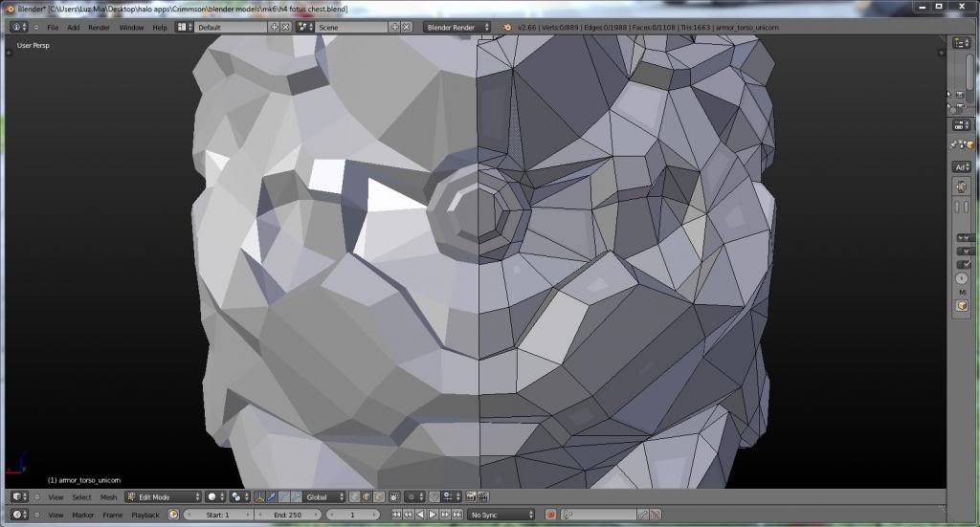The height and width of the screenshot is (527, 980).
Task: Open the Mesh menu
Action: point(108,497)
